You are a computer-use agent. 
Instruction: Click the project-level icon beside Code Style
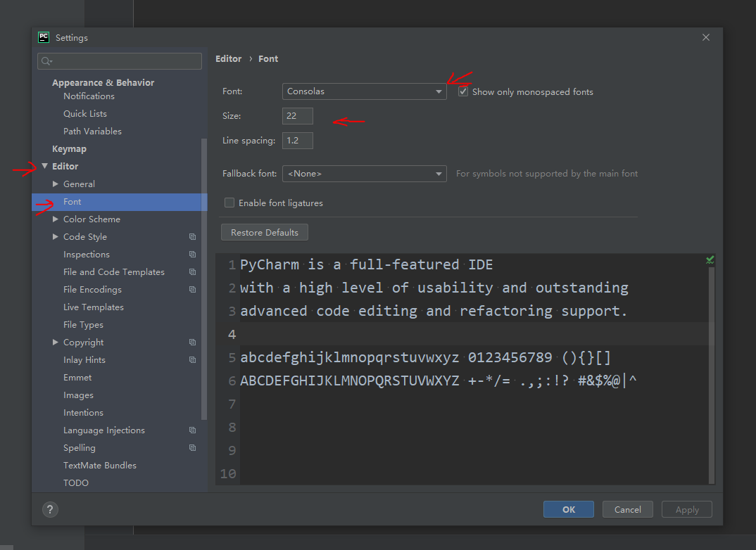point(192,236)
